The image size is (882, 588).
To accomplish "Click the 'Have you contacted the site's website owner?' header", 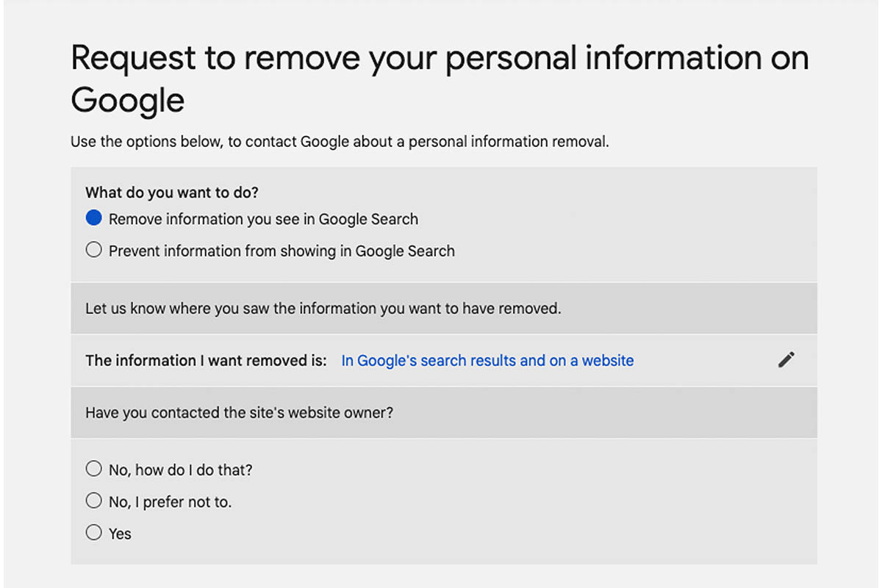I will tap(239, 413).
